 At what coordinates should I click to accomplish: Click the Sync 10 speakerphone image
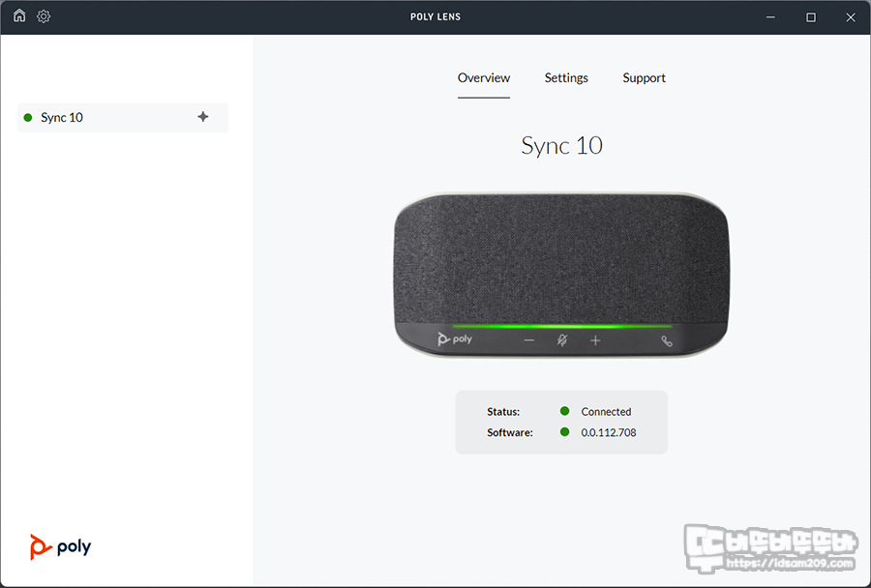(561, 275)
